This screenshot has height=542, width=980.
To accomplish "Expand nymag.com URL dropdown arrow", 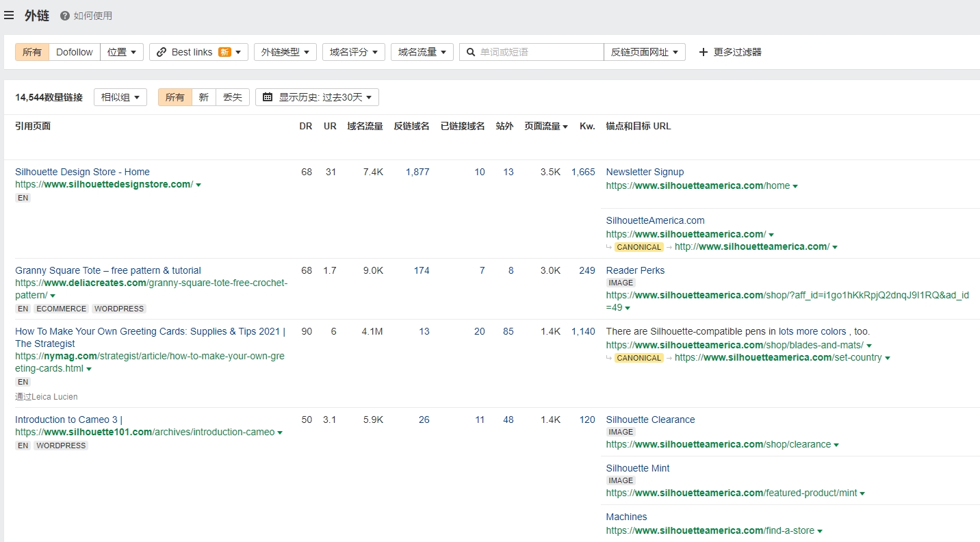I will 89,369.
